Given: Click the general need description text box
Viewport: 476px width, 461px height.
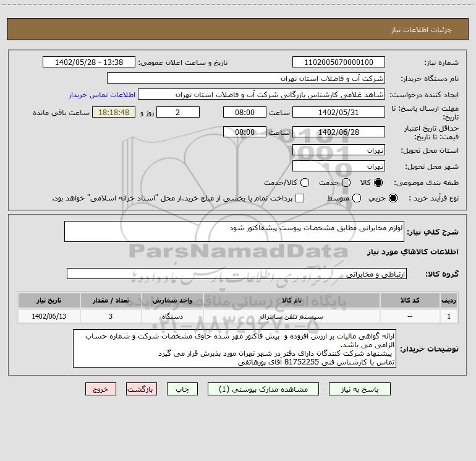Looking at the screenshot, I should coord(234,231).
